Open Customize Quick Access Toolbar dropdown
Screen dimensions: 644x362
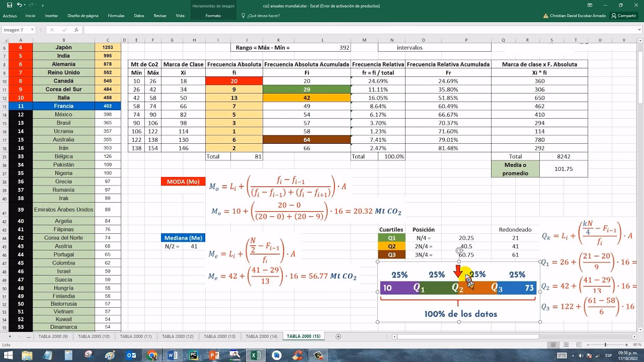[x=42, y=6]
